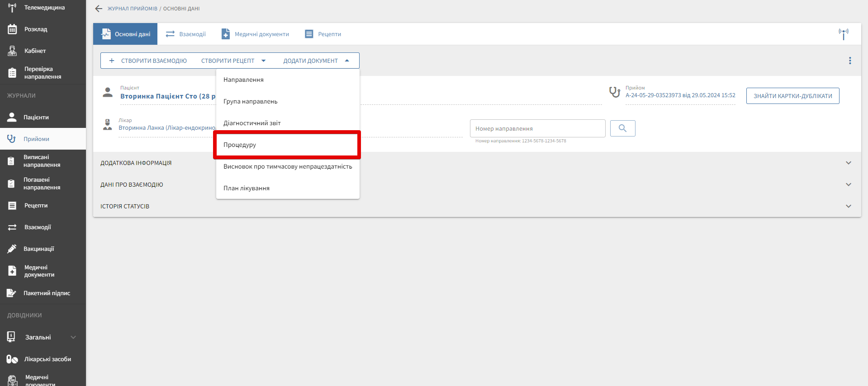Expand the Дані про взаємодію section
This screenshot has width=868, height=386.
click(x=848, y=184)
